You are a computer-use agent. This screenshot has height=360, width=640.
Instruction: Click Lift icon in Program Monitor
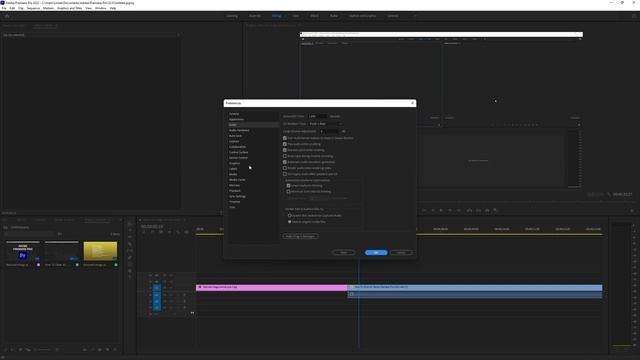(469, 210)
